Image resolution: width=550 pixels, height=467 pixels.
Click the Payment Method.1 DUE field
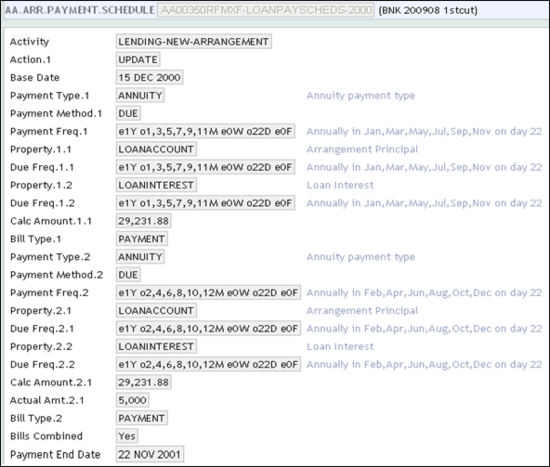[x=128, y=113]
